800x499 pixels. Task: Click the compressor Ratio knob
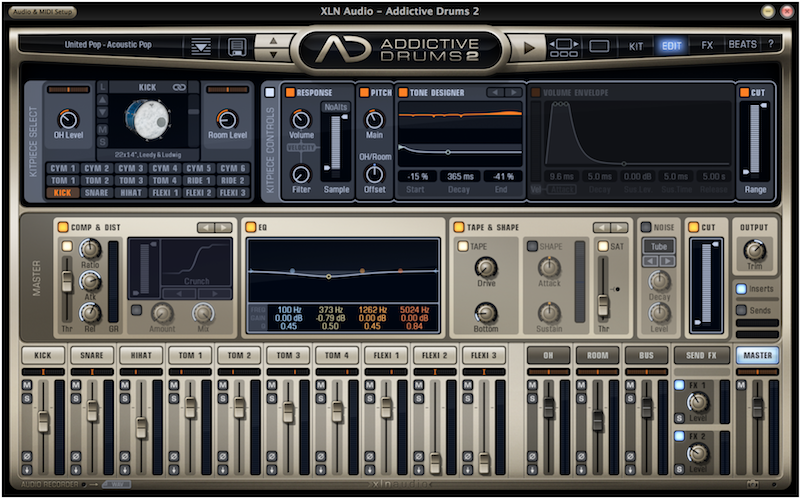point(90,250)
